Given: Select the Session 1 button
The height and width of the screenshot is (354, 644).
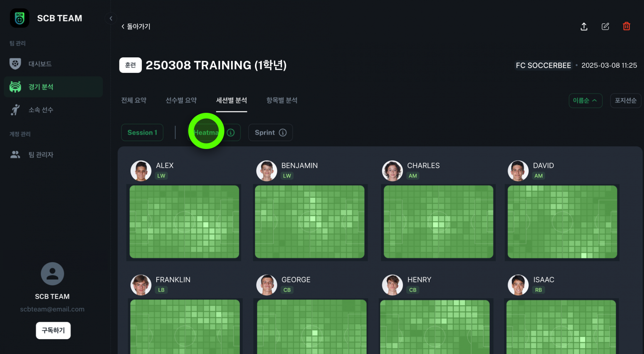Looking at the screenshot, I should (x=142, y=133).
